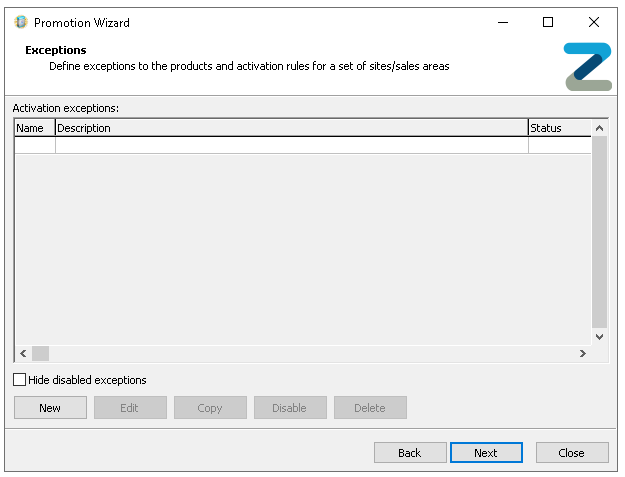Viewport: 625px width, 477px height.
Task: Click the table's scroll left arrow
Action: (23, 354)
